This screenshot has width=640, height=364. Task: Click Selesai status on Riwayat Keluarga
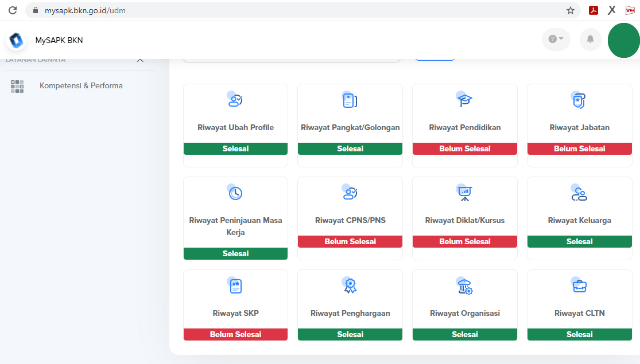pos(580,242)
